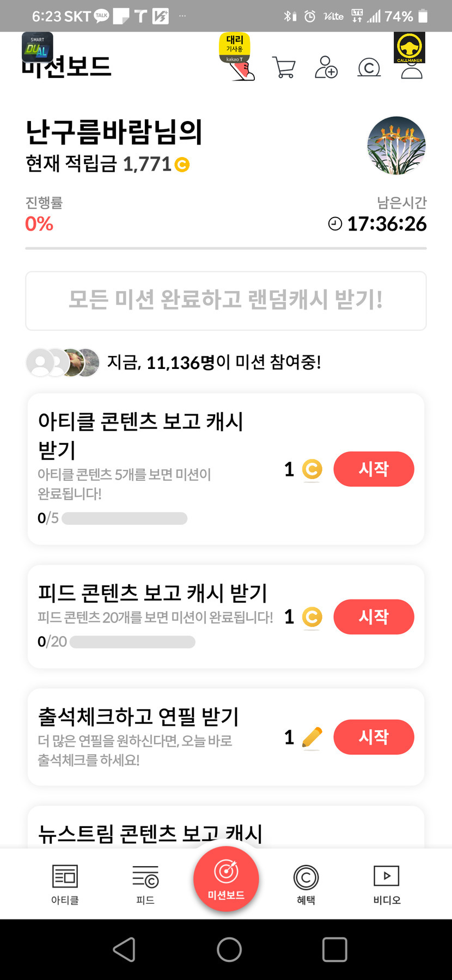Open the 혜택 tab
Screen dimensions: 452x980
(x=306, y=884)
